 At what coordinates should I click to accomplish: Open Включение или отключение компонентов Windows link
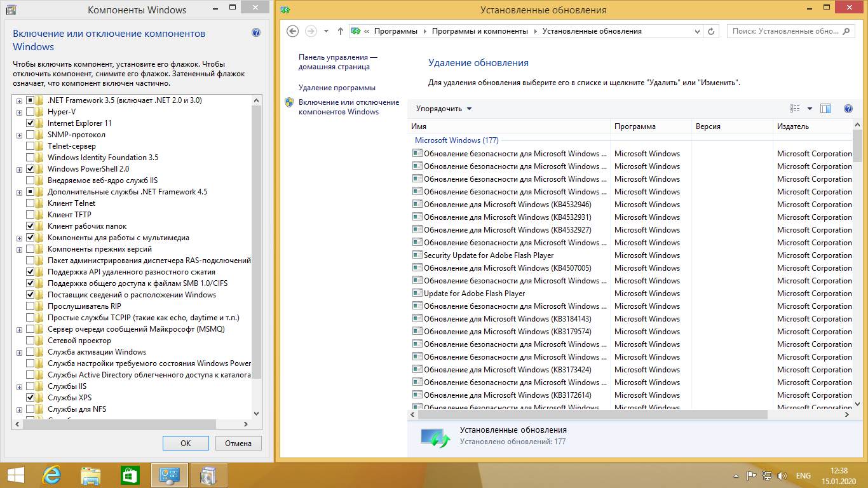pos(349,107)
